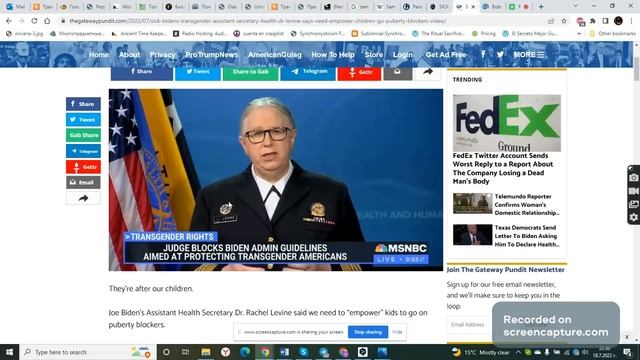Open the Windows Start menu
This screenshot has height=360, width=640.
point(9,352)
